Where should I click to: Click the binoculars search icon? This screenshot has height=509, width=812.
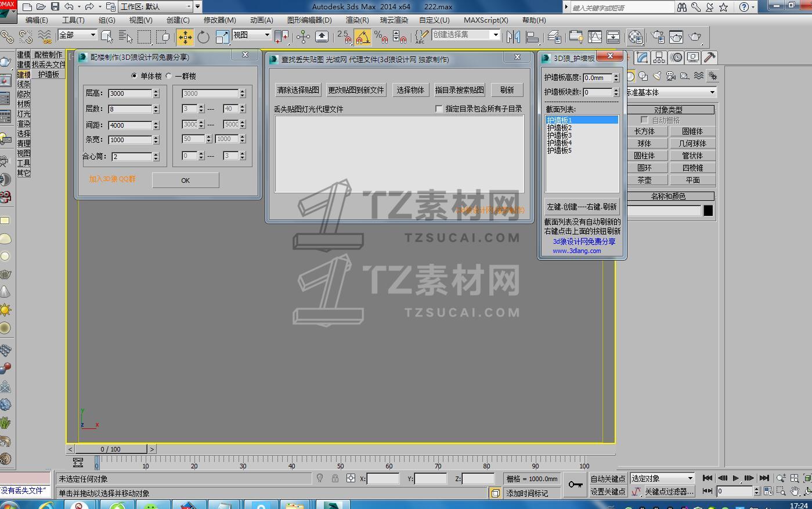pyautogui.click(x=681, y=7)
